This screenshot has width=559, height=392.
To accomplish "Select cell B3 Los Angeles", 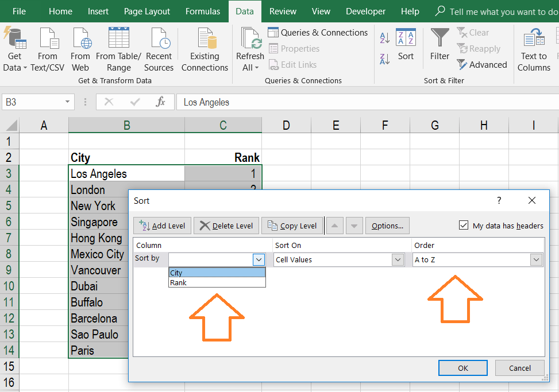I will (126, 173).
